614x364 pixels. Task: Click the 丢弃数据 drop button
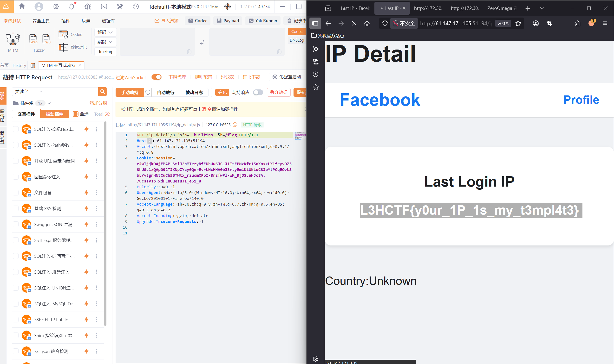(279, 92)
